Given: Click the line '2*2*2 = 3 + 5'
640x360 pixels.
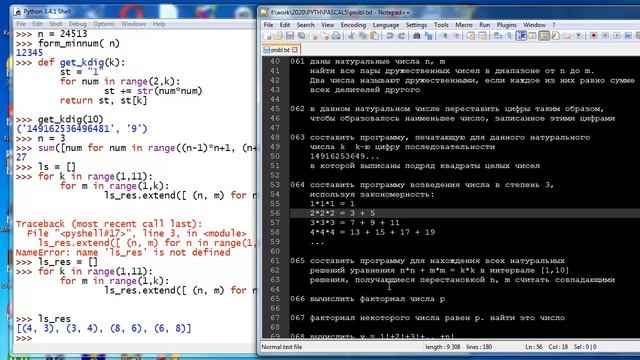Looking at the screenshot, I should (342, 213).
